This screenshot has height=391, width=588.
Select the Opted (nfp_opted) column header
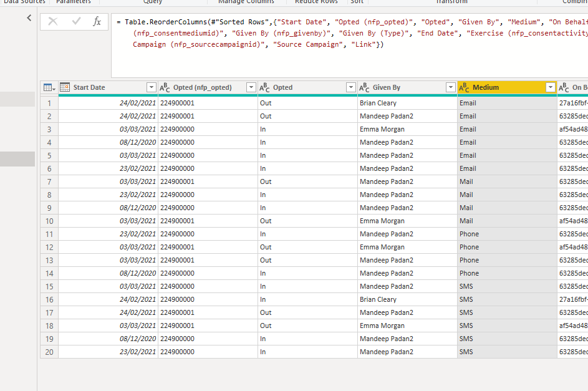point(208,87)
